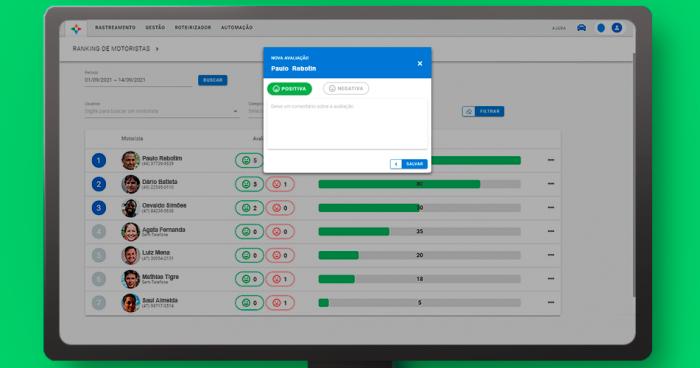Open the period date range field
The image size is (700, 368).
(x=138, y=80)
